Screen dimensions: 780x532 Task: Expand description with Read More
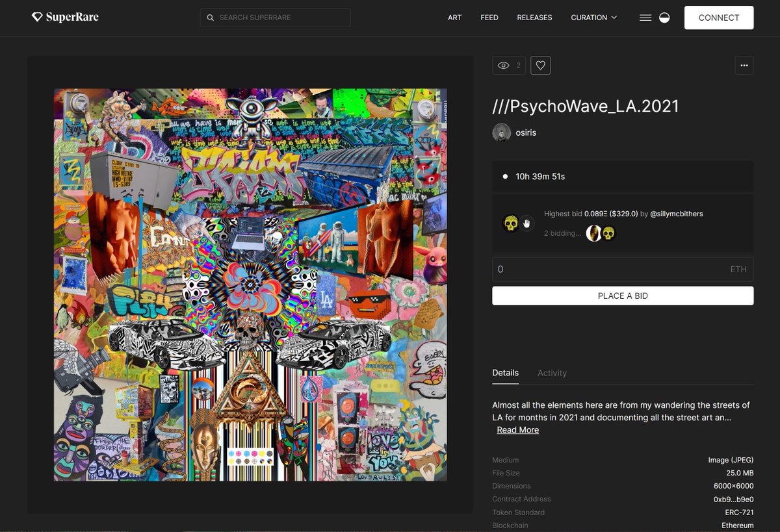[518, 430]
